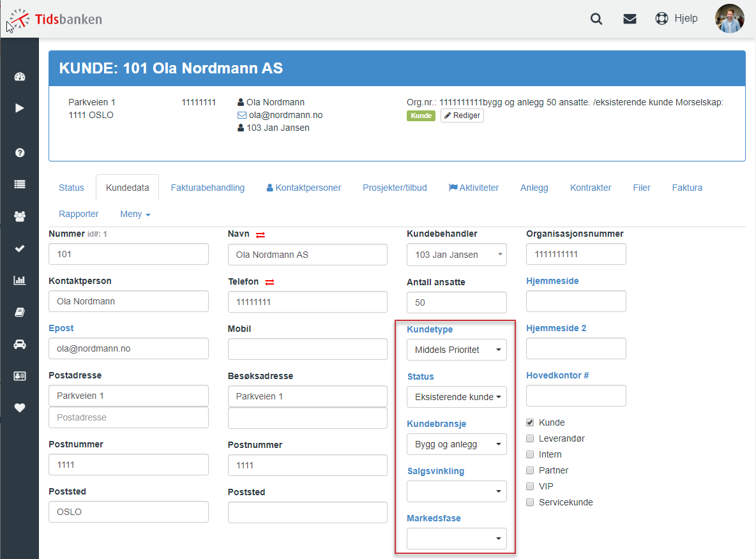This screenshot has width=756, height=559.
Task: Check the Partner checkbox
Action: [530, 470]
